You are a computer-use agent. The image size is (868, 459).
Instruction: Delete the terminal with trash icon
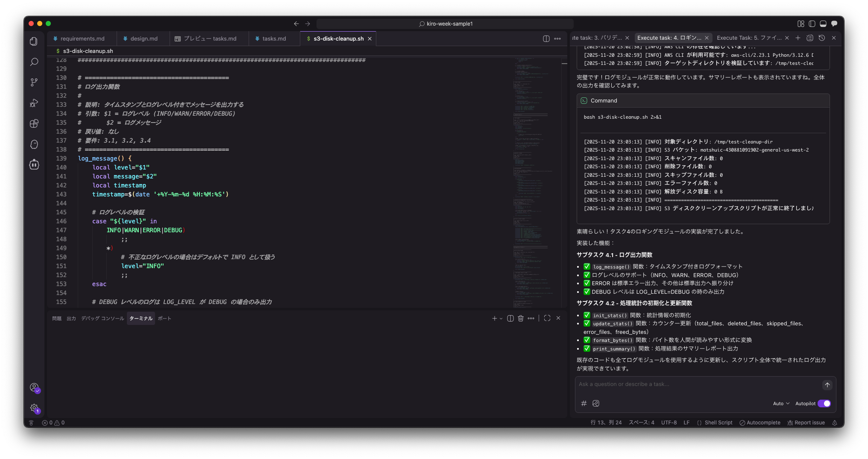[520, 319]
